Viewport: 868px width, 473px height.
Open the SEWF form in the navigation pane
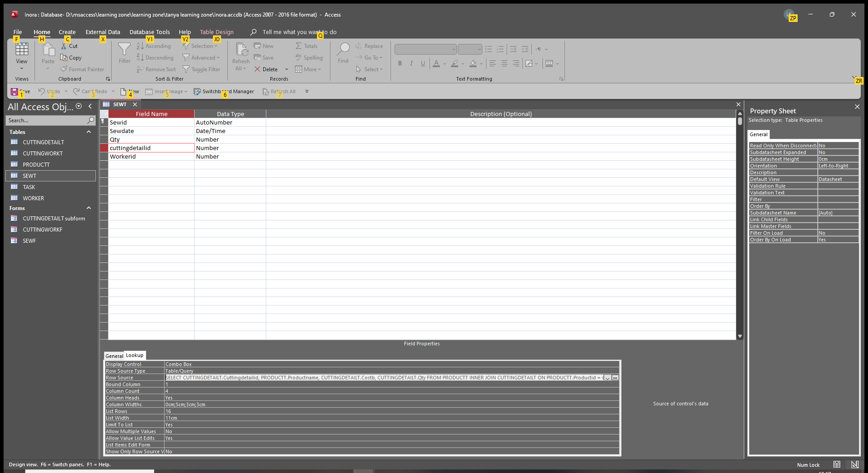29,241
